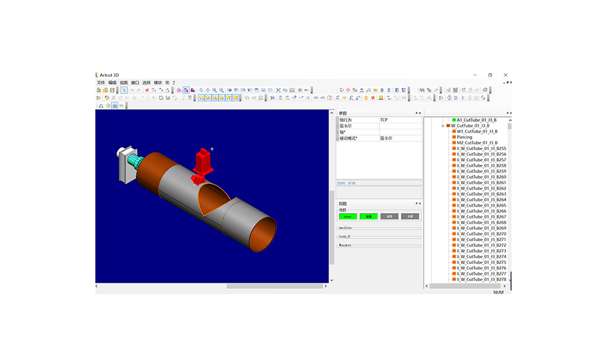Select the M2_CutTube_01_J3_B tree item
This screenshot has width=607, height=364.
pyautogui.click(x=477, y=143)
